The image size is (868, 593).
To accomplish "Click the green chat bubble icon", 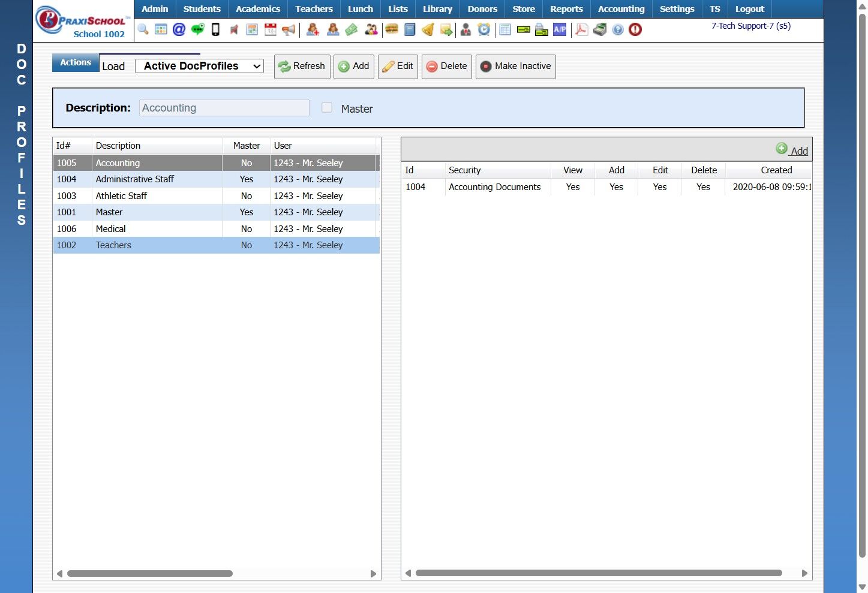I will coord(197,29).
